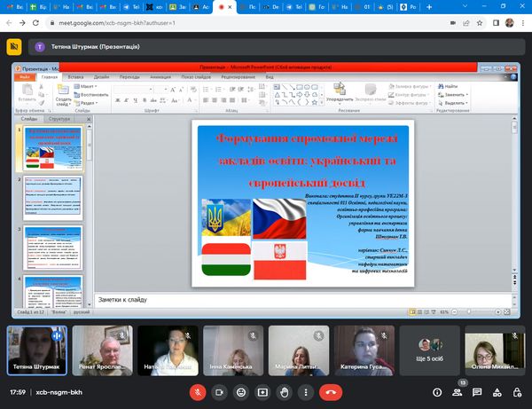
Task: Open the more options three-dot menu
Action: tap(306, 391)
